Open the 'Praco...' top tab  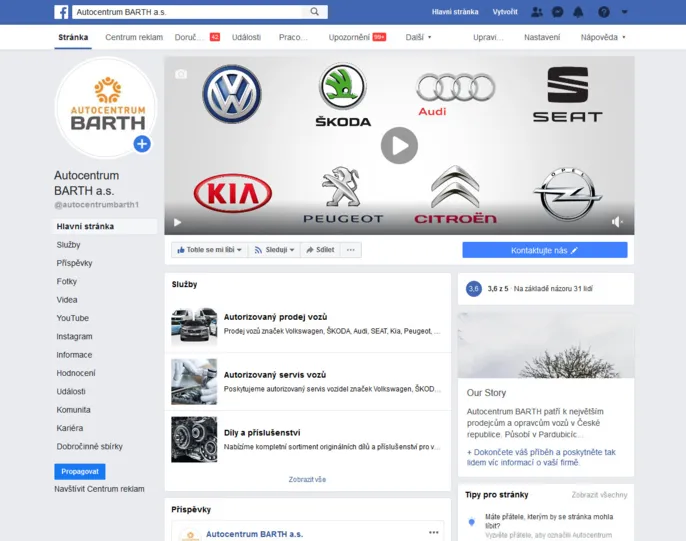pos(293,37)
